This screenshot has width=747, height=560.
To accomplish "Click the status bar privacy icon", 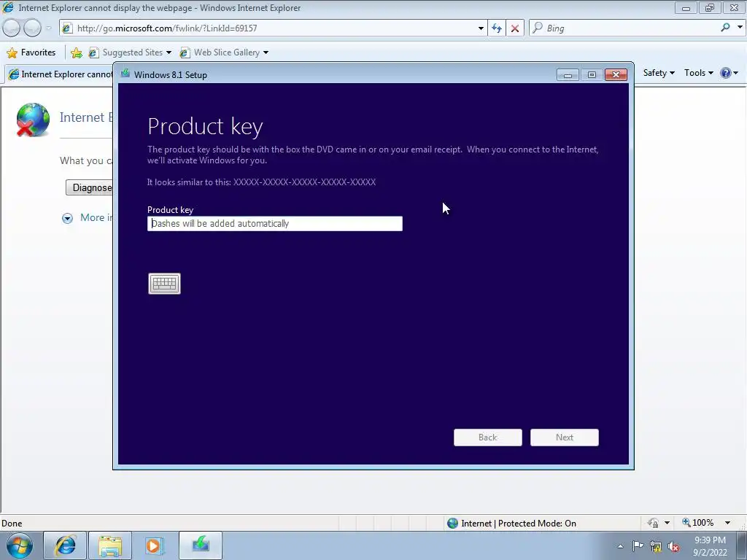I will [x=654, y=523].
